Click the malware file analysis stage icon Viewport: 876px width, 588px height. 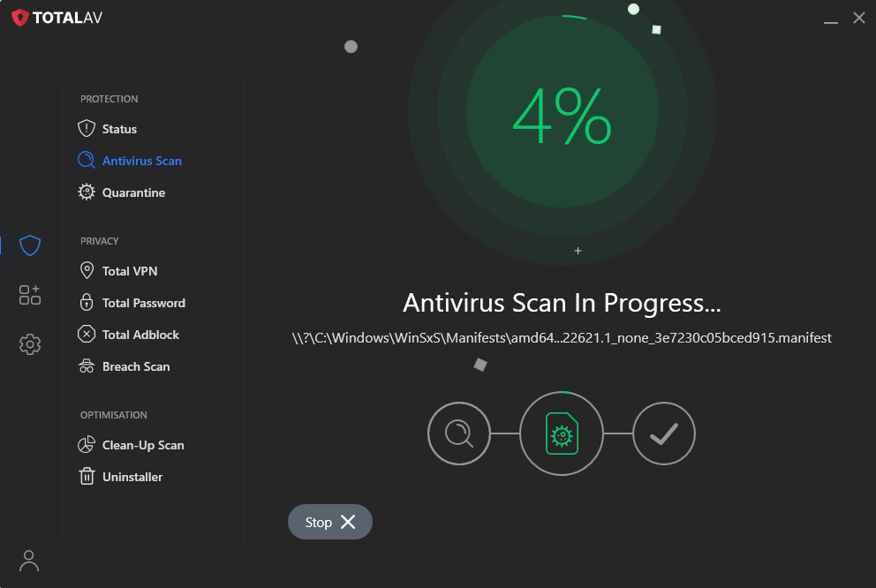click(x=561, y=433)
